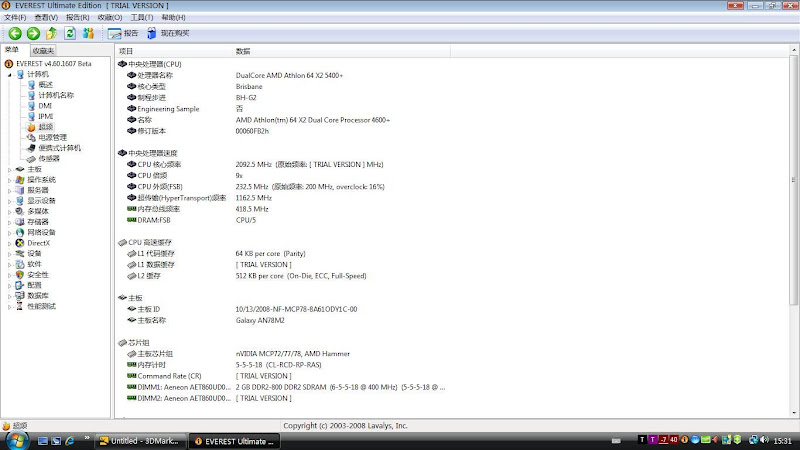Select the DMI tree item icon

pos(32,106)
